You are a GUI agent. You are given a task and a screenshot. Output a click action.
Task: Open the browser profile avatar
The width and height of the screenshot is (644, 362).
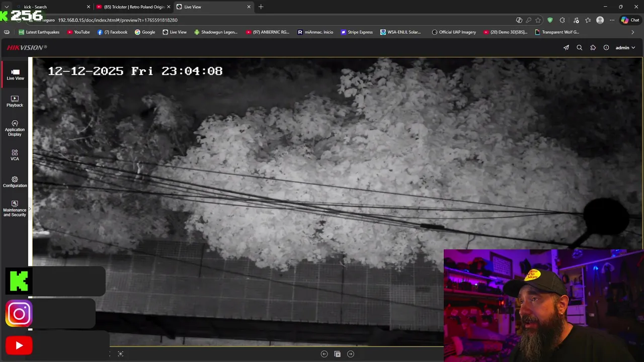click(x=600, y=20)
